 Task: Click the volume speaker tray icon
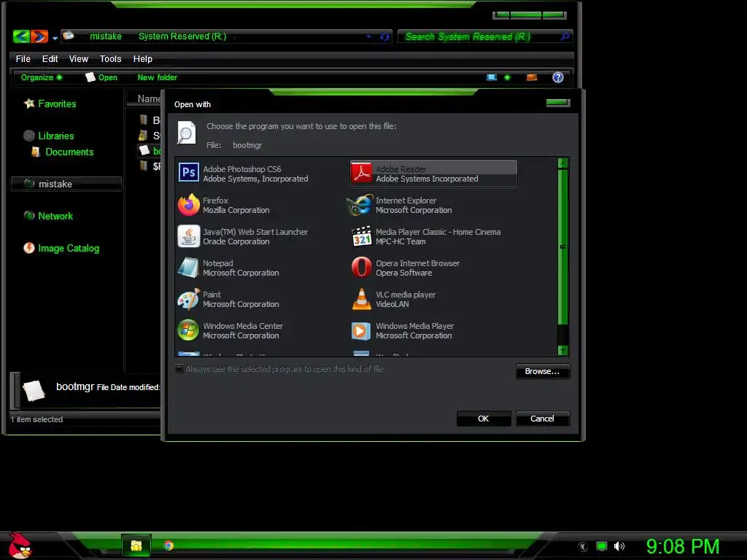pos(619,546)
